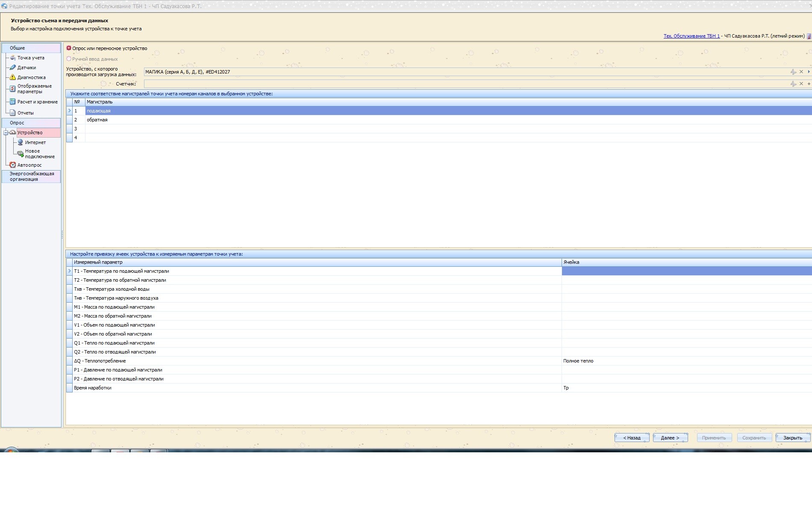Select Опрос или переносное устройство option
This screenshot has height=513, width=812.
69,48
